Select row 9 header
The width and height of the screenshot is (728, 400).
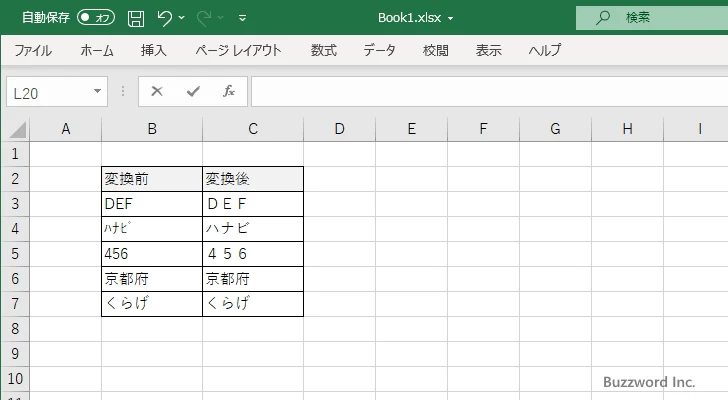[x=15, y=354]
